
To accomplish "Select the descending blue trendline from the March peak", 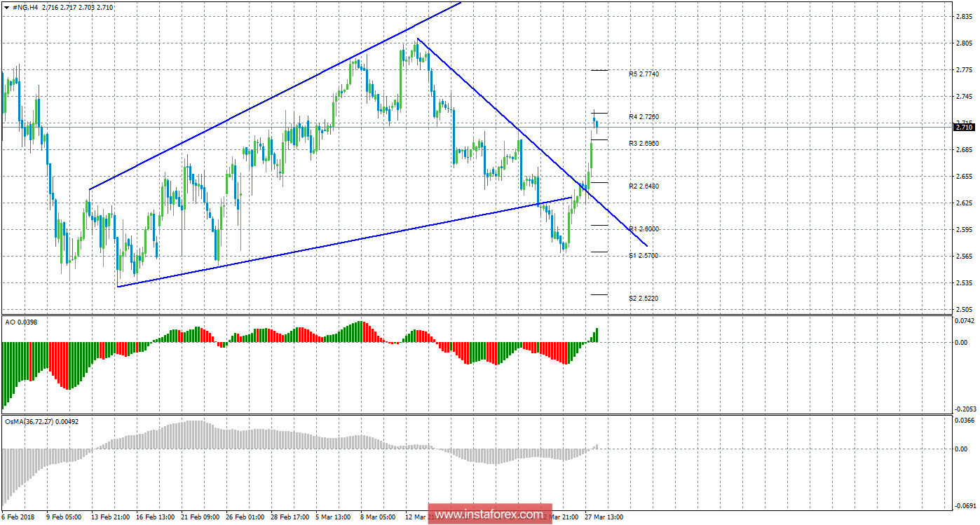I will point(533,144).
